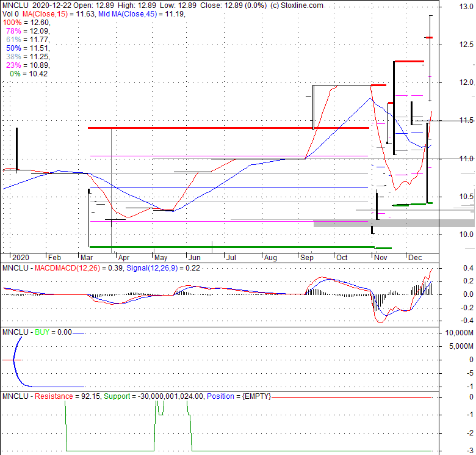Click the 13.0 price axis label
Screen dimensions: 476x455
pos(466,7)
